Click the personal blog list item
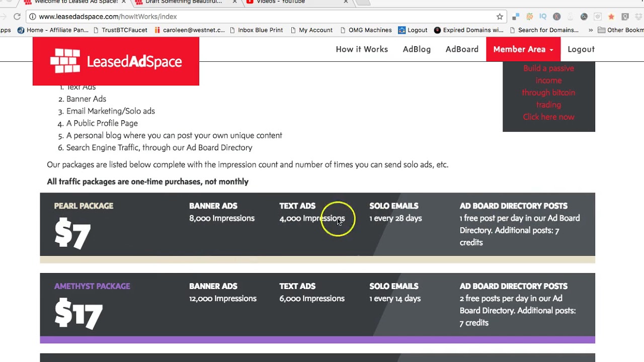The image size is (644, 362). 174,135
